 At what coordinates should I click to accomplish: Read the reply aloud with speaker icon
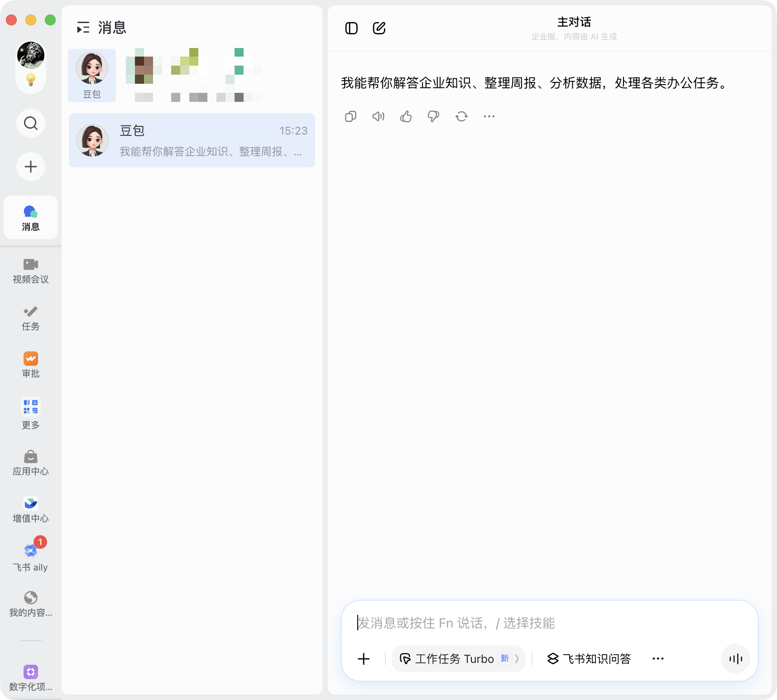[x=378, y=116]
